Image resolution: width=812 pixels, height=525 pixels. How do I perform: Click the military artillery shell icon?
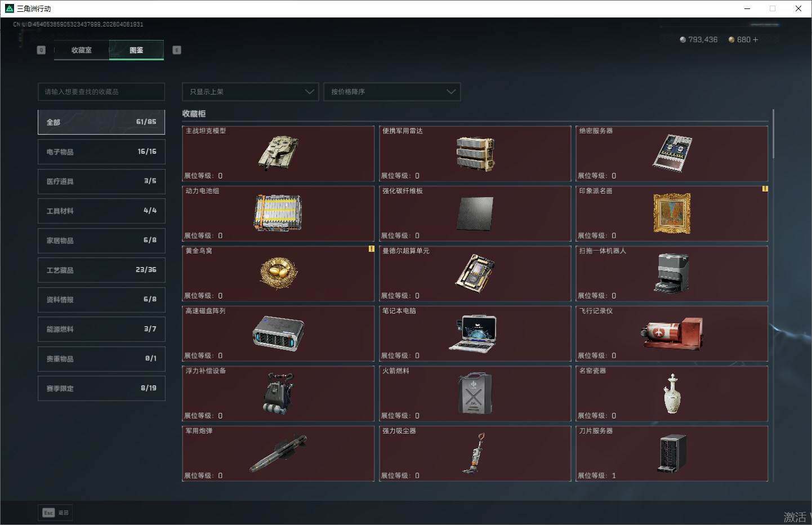click(x=278, y=453)
